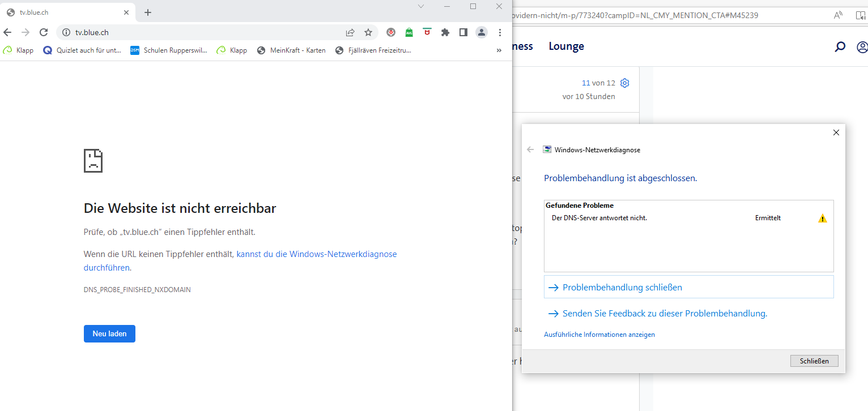Bookmark this page with the star icon
This screenshot has width=868, height=411.
pyautogui.click(x=368, y=32)
